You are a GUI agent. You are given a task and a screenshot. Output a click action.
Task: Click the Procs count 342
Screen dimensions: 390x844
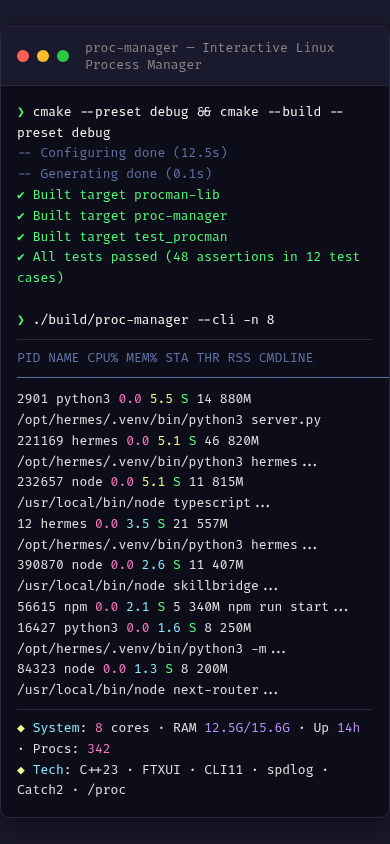pos(98,749)
